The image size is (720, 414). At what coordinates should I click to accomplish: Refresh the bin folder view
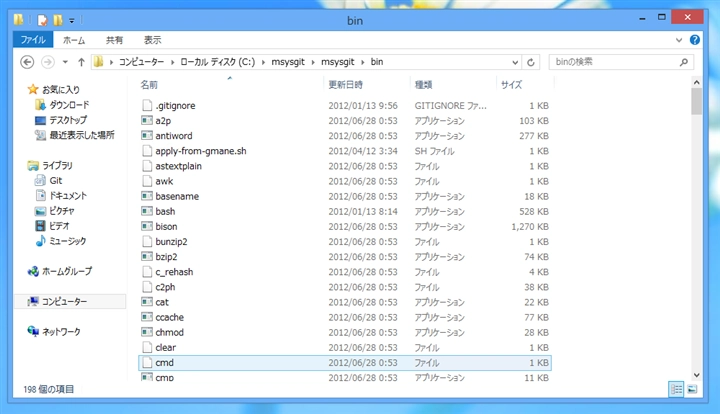pyautogui.click(x=531, y=62)
